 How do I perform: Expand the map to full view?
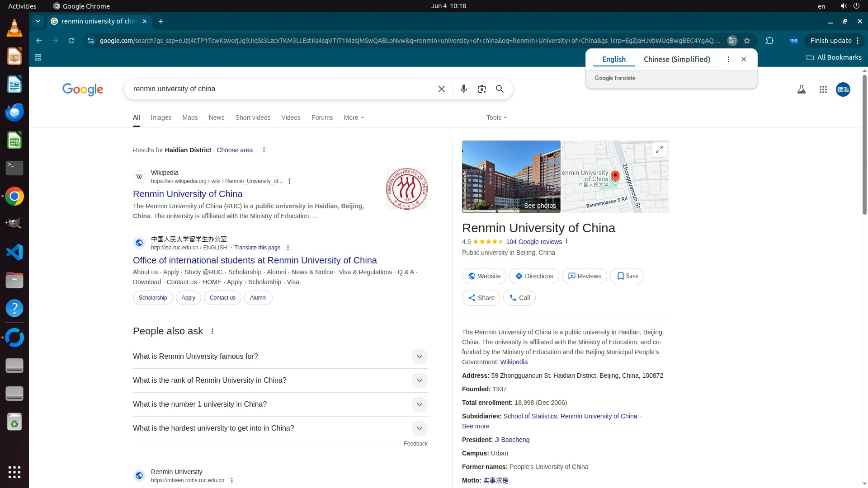[x=659, y=150]
